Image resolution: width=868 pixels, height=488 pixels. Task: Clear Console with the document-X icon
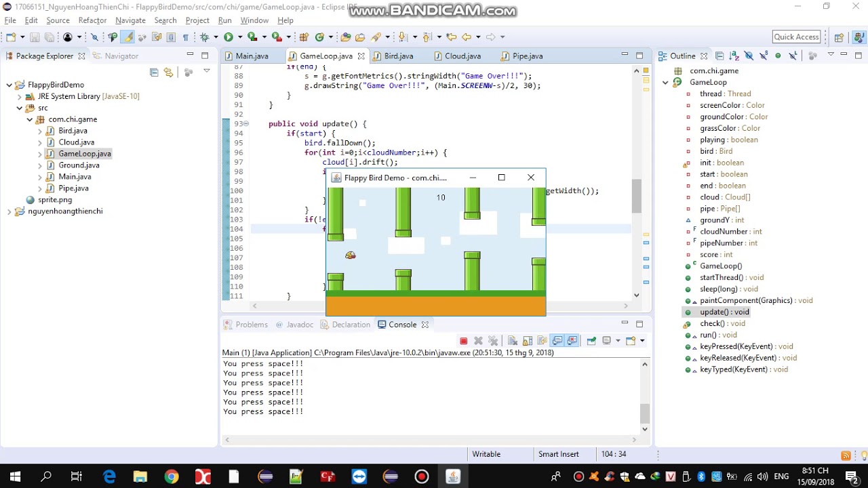pyautogui.click(x=513, y=341)
